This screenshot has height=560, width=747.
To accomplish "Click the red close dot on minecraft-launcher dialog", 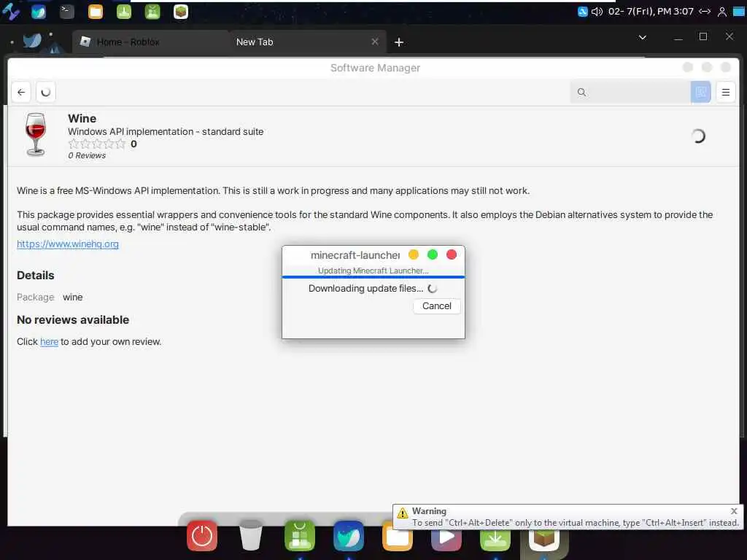I will tap(452, 254).
